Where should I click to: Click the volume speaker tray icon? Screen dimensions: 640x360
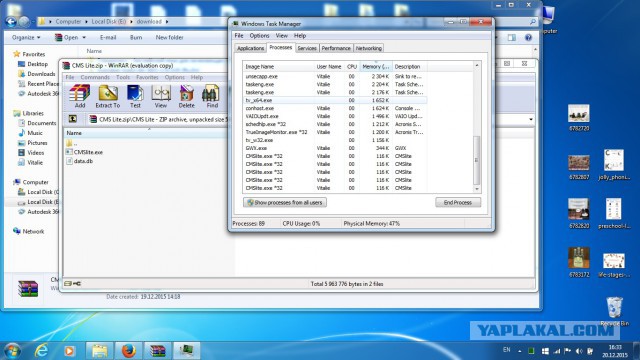tap(579, 351)
